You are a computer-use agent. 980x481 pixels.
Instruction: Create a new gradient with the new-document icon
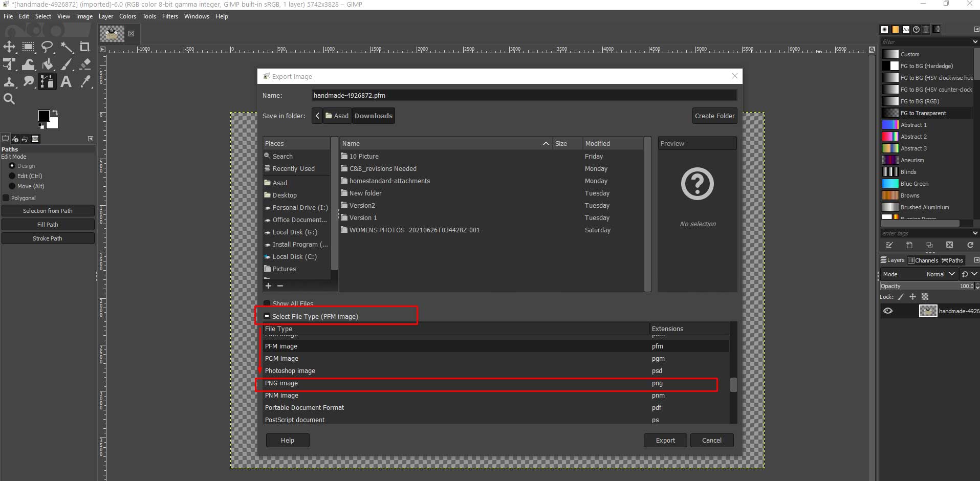[x=909, y=245]
